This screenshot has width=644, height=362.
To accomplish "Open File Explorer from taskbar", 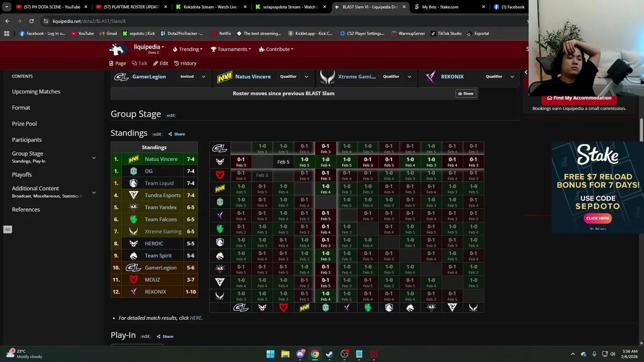I will point(285,354).
